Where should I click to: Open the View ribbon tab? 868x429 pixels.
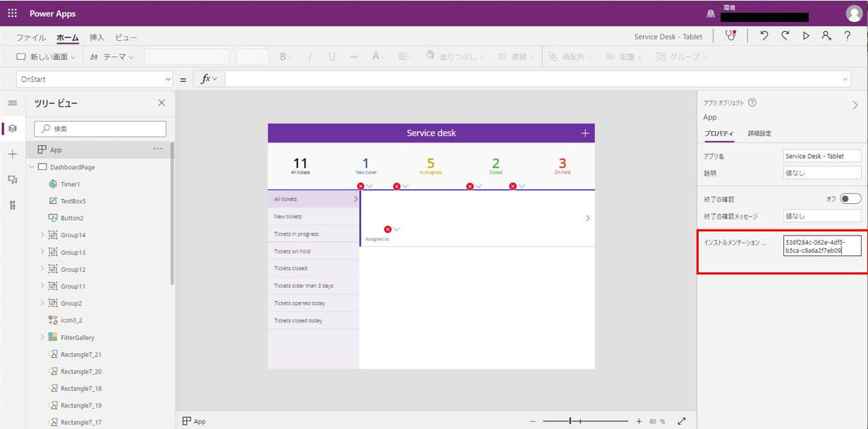pyautogui.click(x=126, y=37)
